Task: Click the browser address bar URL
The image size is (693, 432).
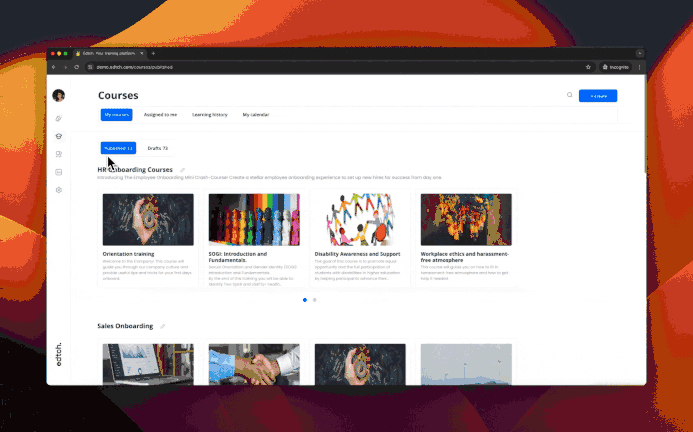Action: (x=135, y=67)
